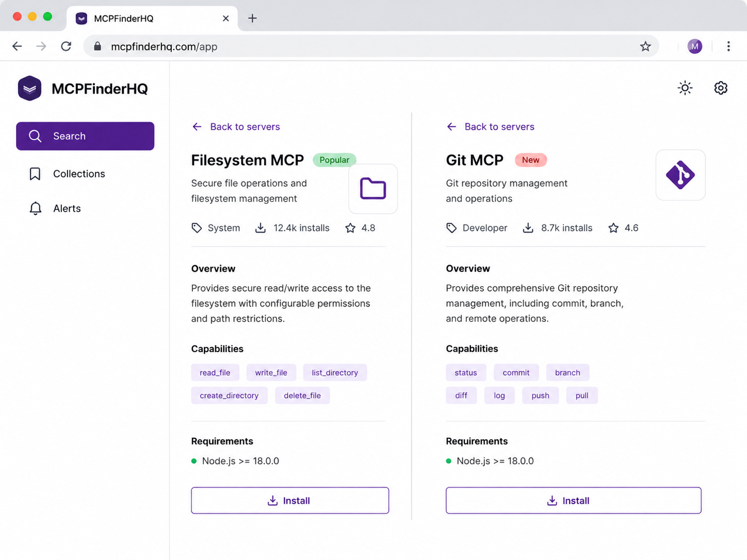Image resolution: width=747 pixels, height=560 pixels.
Task: Click the address bar showing mcpfinderhq.com/app
Action: click(x=371, y=46)
